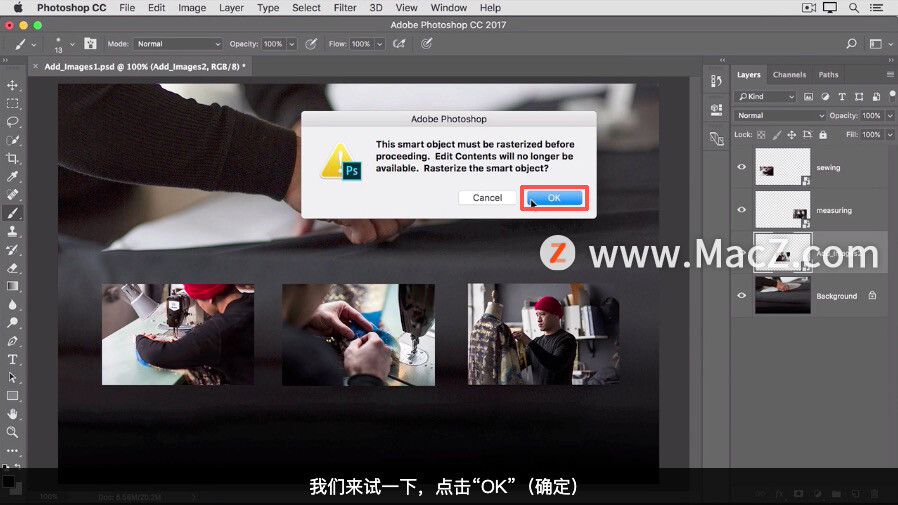Hide the sewing layer
The height and width of the screenshot is (505, 898).
[742, 167]
